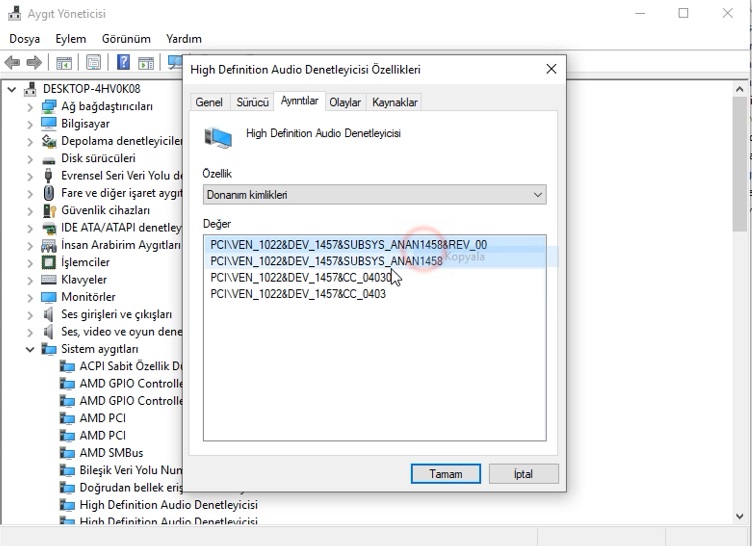Screen dimensions: 752x546
Task: Click the Ses, video ve oyun speaker icon
Action: coord(48,332)
